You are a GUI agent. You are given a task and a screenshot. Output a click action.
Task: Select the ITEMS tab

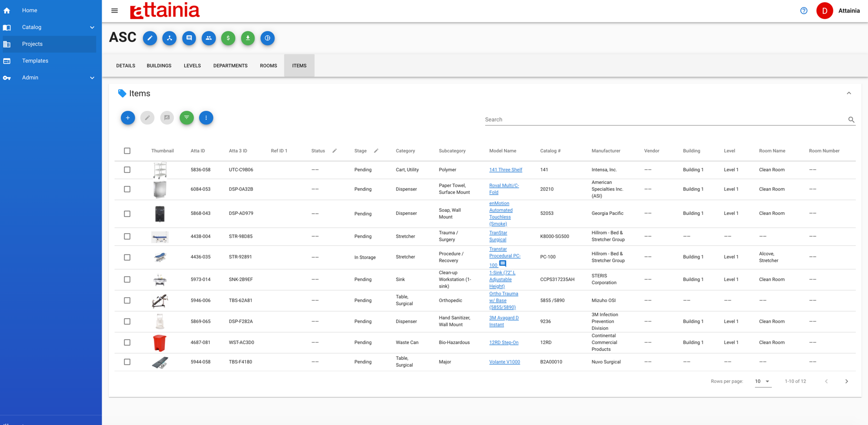tap(299, 66)
